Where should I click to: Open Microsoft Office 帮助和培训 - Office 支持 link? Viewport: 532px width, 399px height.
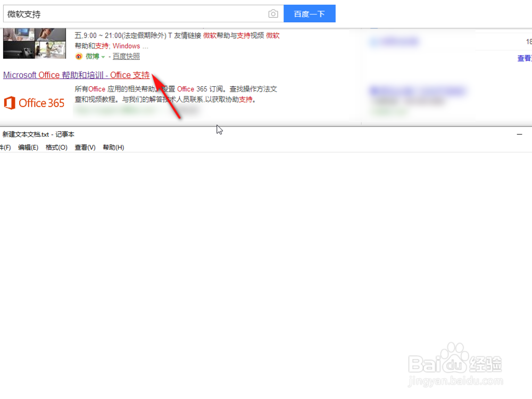pyautogui.click(x=76, y=75)
